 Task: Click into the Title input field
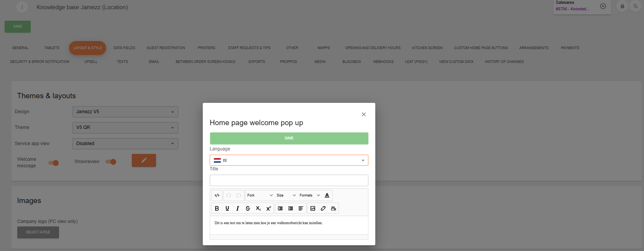tap(289, 180)
